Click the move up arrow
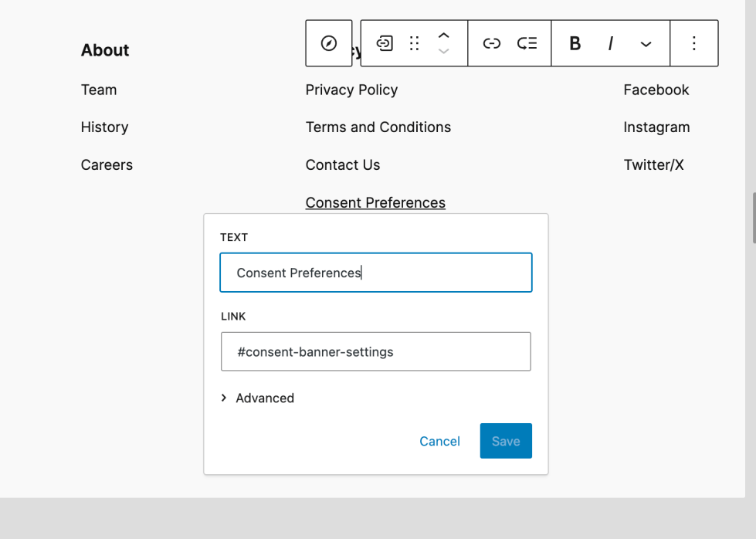Viewport: 756px width, 539px height. coord(444,36)
